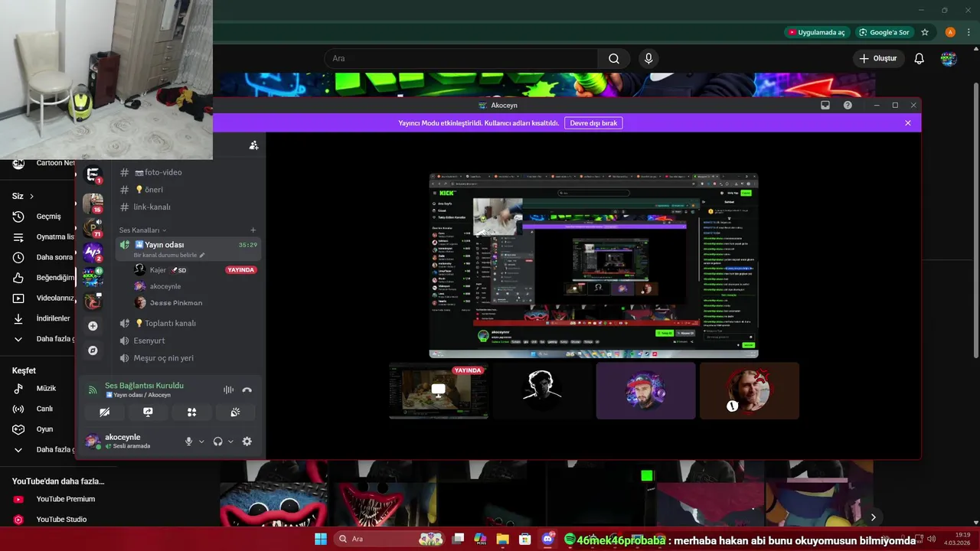The image size is (980, 551).
Task: Expand headphone output options arrow
Action: (x=230, y=442)
